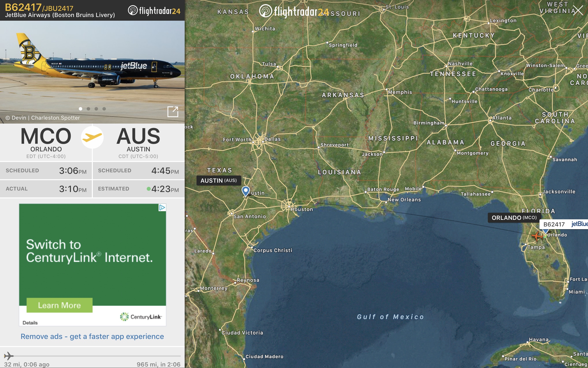
Task: Select the B62417 jetBlue flight label
Action: (564, 224)
